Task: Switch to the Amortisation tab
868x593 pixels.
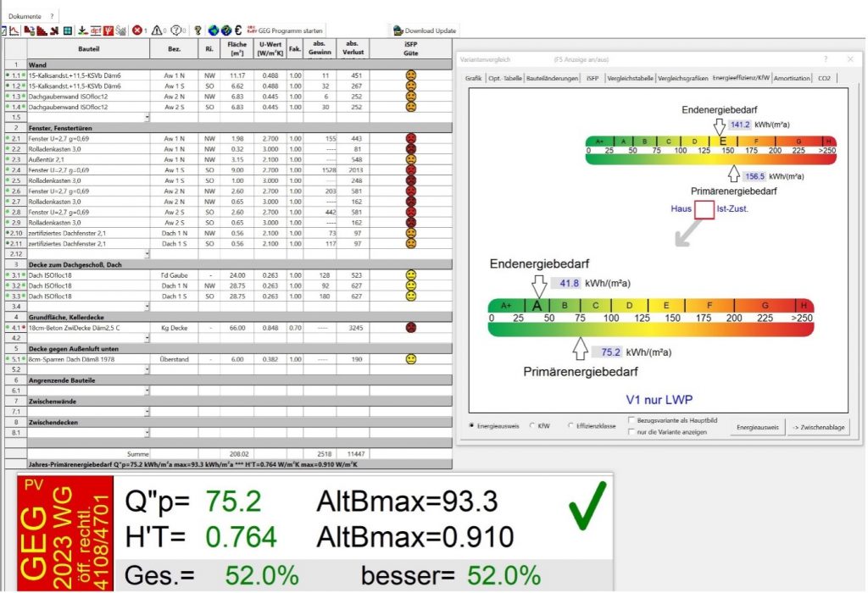Action: point(792,78)
